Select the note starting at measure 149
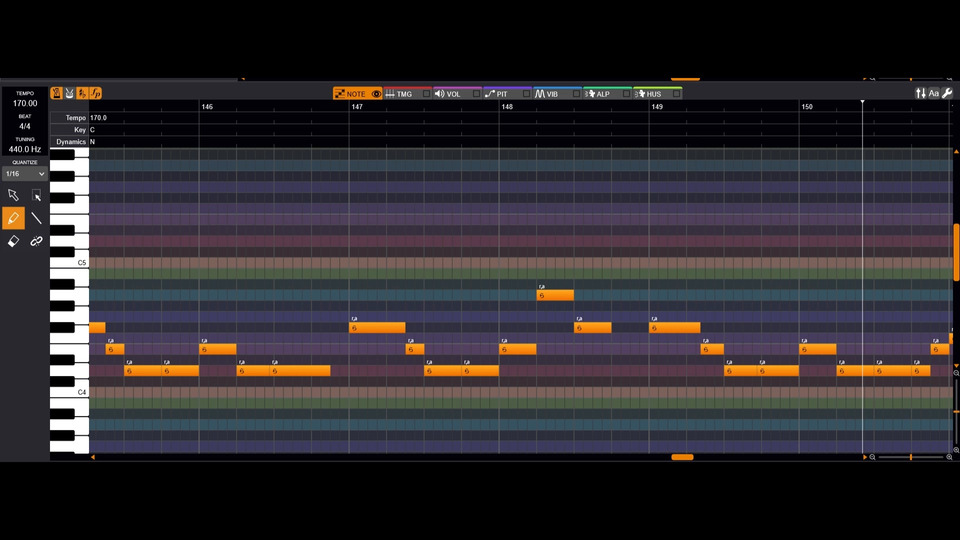 coord(675,328)
